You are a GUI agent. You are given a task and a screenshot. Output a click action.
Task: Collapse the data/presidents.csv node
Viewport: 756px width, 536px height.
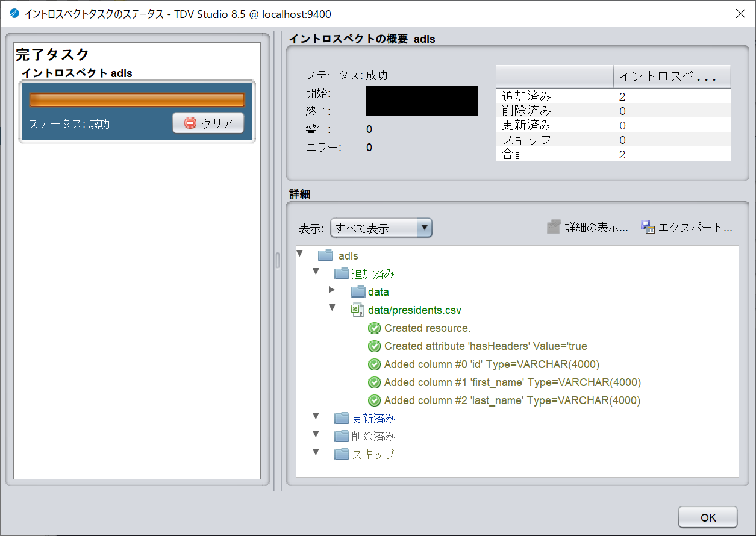332,308
